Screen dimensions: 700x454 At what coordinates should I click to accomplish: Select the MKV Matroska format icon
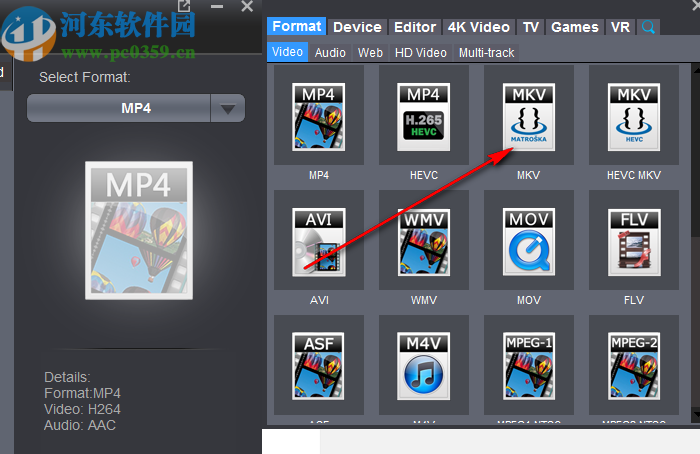click(x=529, y=117)
